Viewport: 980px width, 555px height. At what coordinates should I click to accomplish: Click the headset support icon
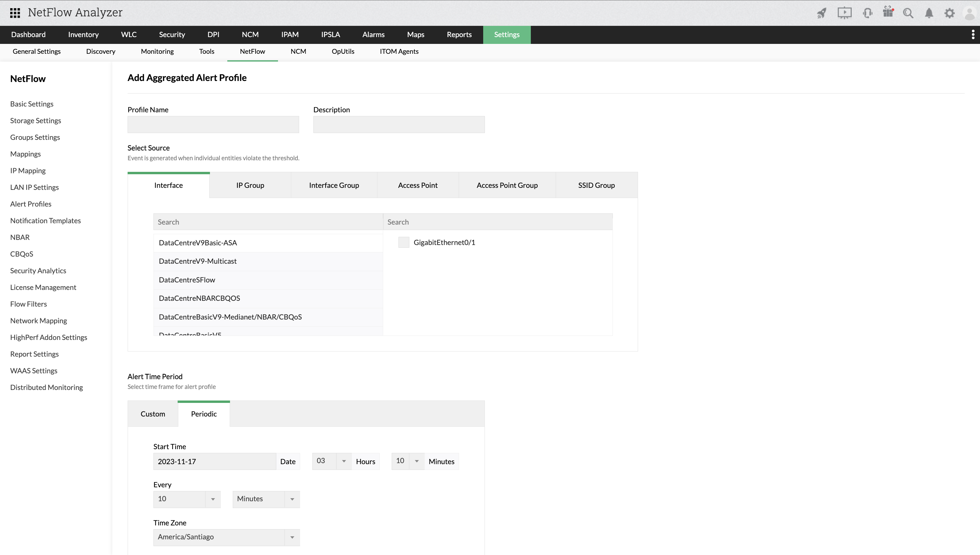867,13
